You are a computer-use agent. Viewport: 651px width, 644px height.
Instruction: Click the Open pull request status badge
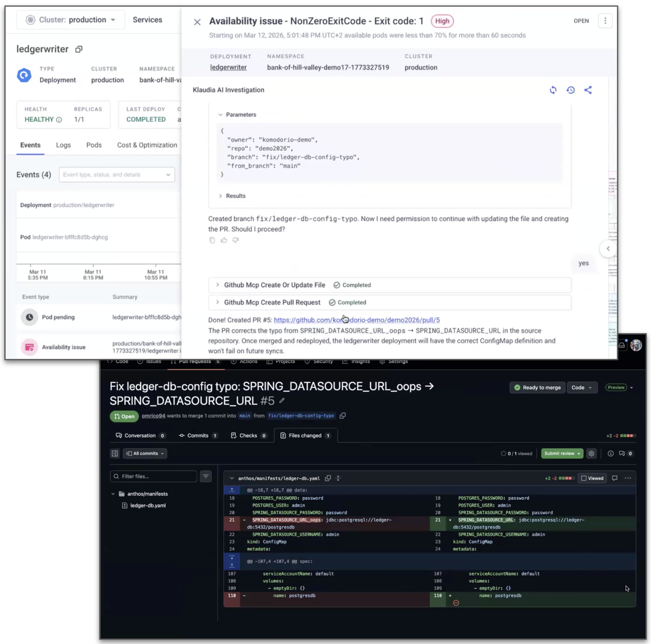[x=124, y=416]
